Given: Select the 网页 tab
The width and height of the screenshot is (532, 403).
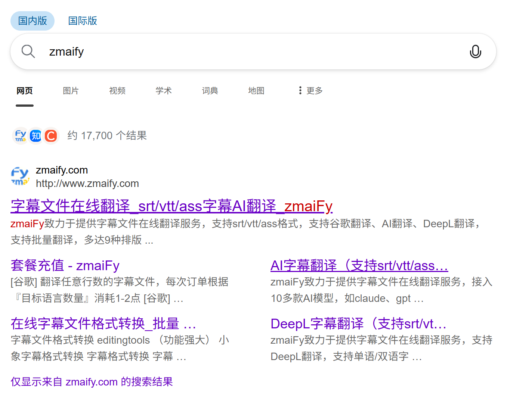Looking at the screenshot, I should point(25,91).
